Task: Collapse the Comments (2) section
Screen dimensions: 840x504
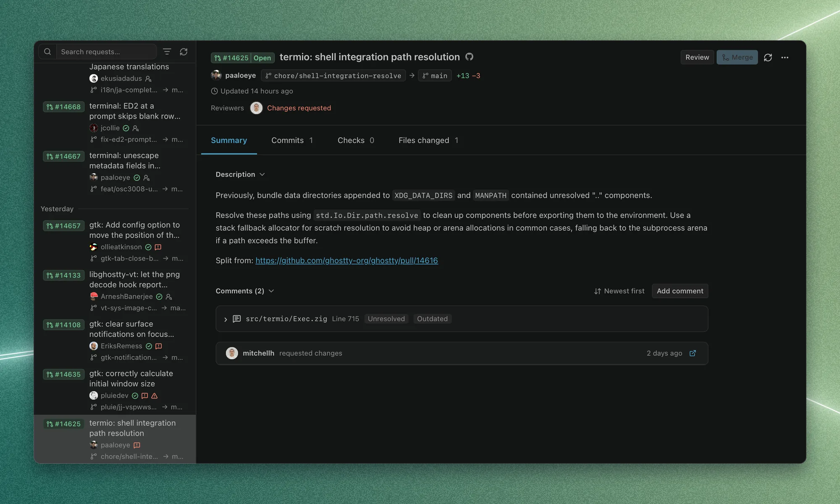Action: point(245,291)
